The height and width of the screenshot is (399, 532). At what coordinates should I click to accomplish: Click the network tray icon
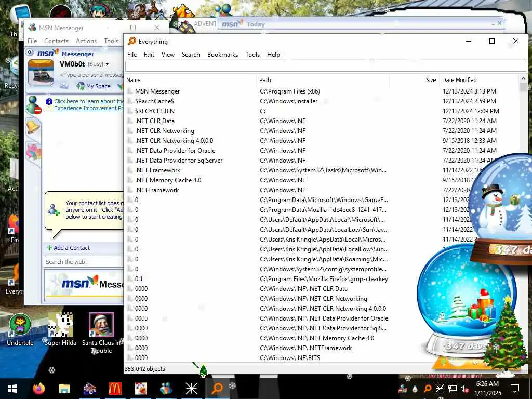tap(453, 389)
